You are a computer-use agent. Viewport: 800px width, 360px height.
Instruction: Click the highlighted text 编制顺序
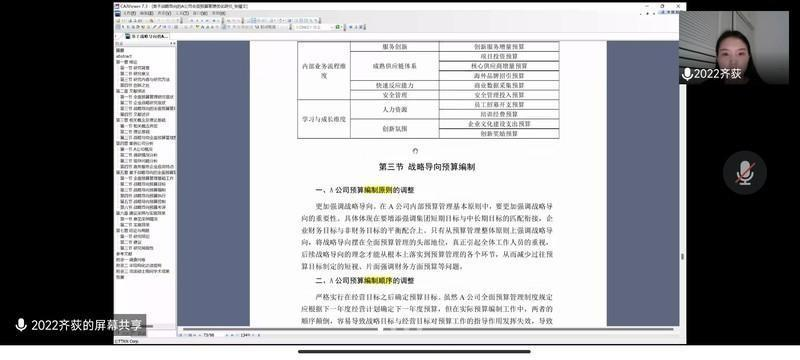click(x=378, y=280)
